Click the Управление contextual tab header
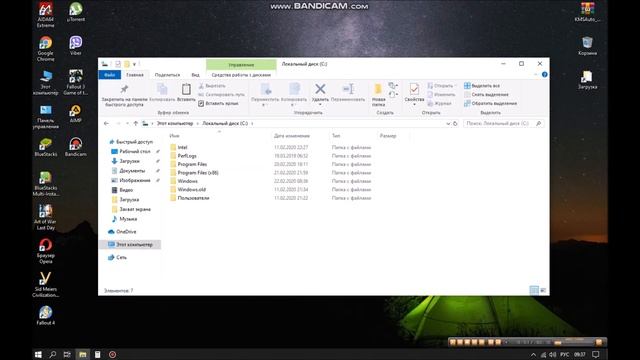640x360 pixels. pyautogui.click(x=241, y=64)
